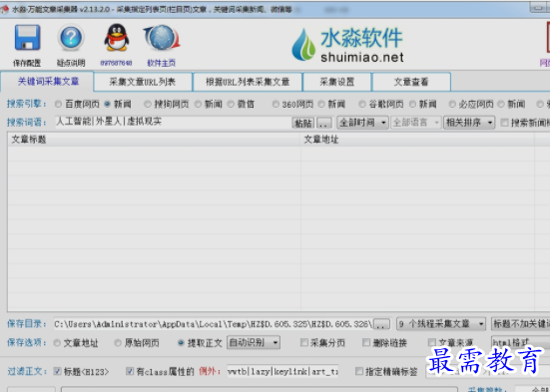
Task: Click the 搜索词语 keyword input field
Action: (x=173, y=122)
